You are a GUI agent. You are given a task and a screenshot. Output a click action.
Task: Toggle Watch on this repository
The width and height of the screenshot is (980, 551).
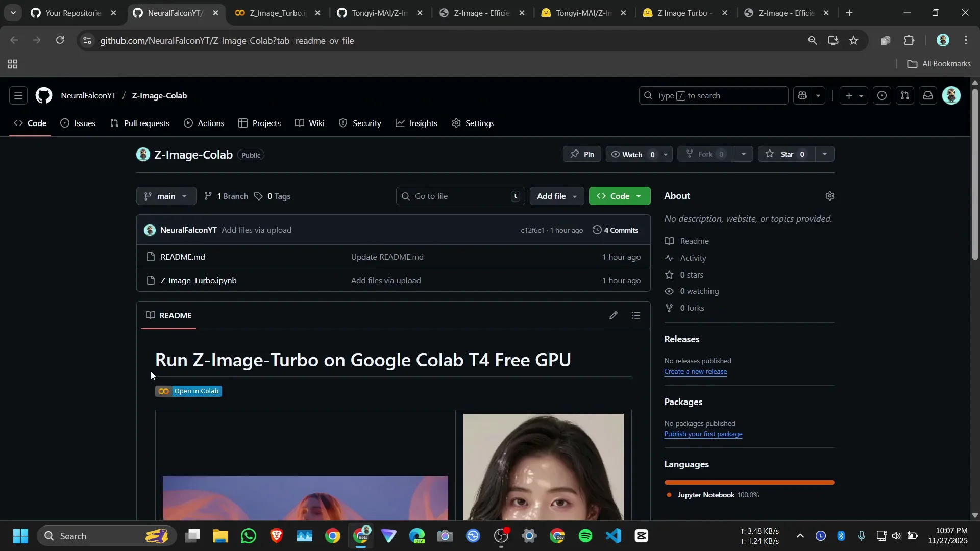point(632,155)
